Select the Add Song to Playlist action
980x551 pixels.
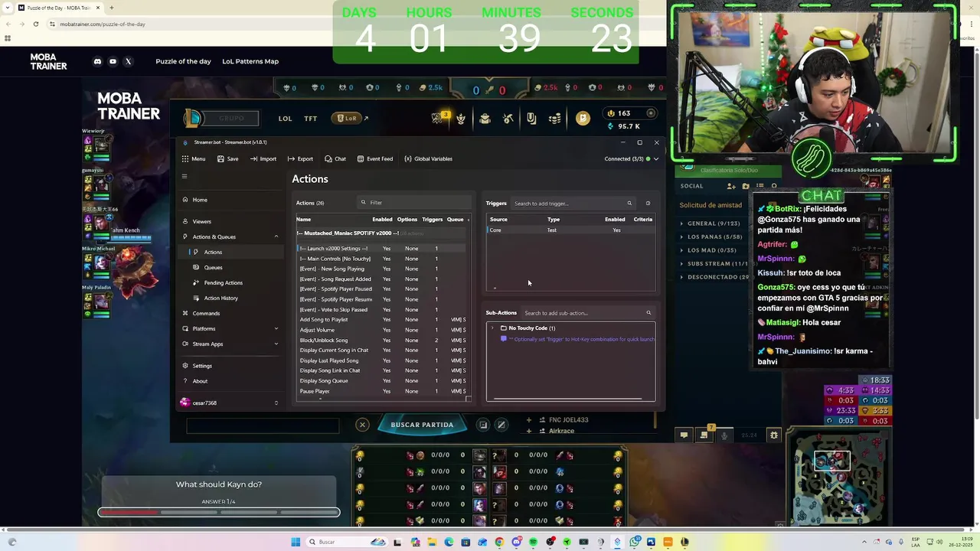pyautogui.click(x=383, y=320)
